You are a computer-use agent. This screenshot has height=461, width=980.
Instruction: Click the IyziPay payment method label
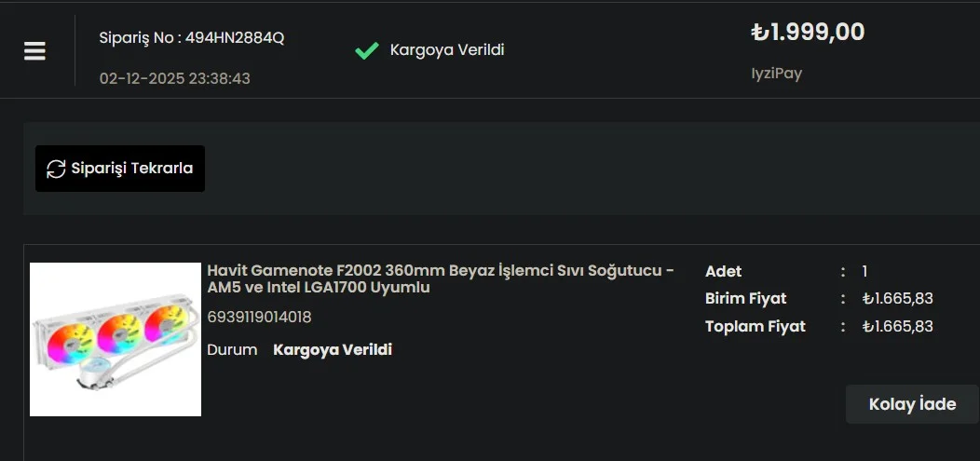point(776,73)
